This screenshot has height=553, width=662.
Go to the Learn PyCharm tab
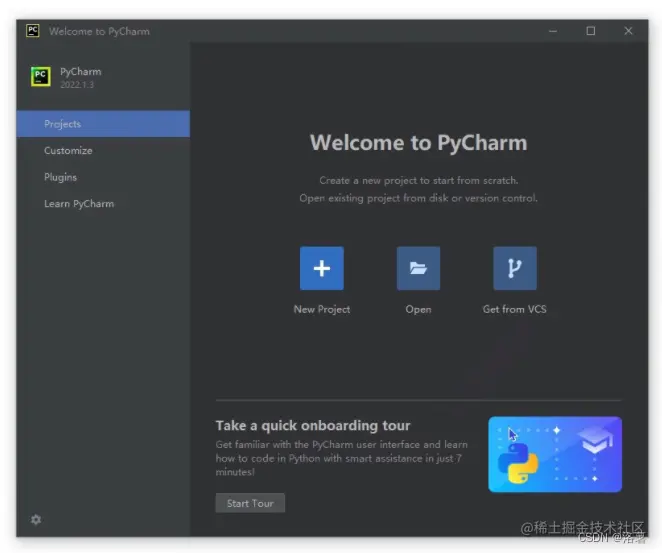click(103, 203)
